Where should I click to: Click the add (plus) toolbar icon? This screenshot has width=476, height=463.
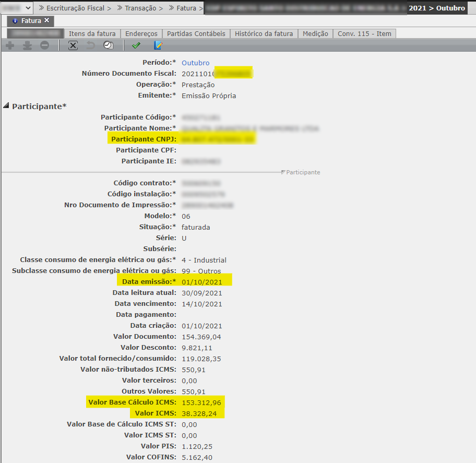point(9,46)
